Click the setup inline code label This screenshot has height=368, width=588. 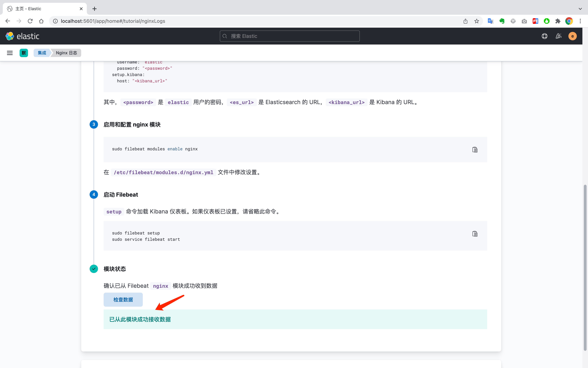[114, 212]
